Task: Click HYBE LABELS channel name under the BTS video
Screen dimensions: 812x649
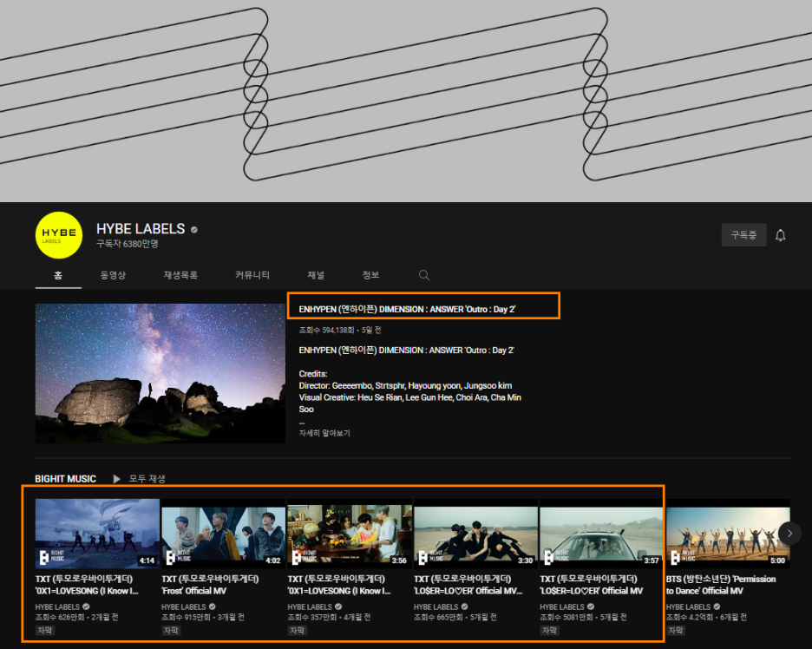Action: pyautogui.click(x=688, y=606)
